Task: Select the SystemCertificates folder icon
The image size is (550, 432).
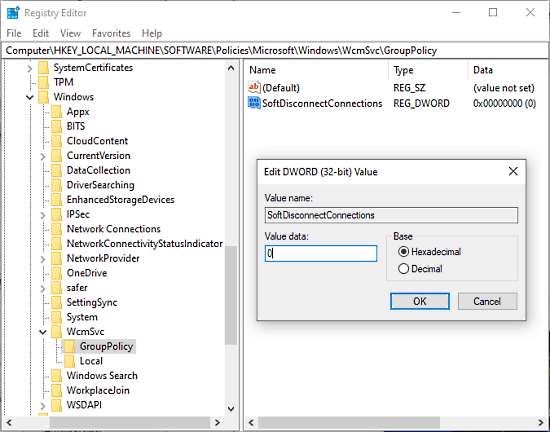Action: [43, 67]
